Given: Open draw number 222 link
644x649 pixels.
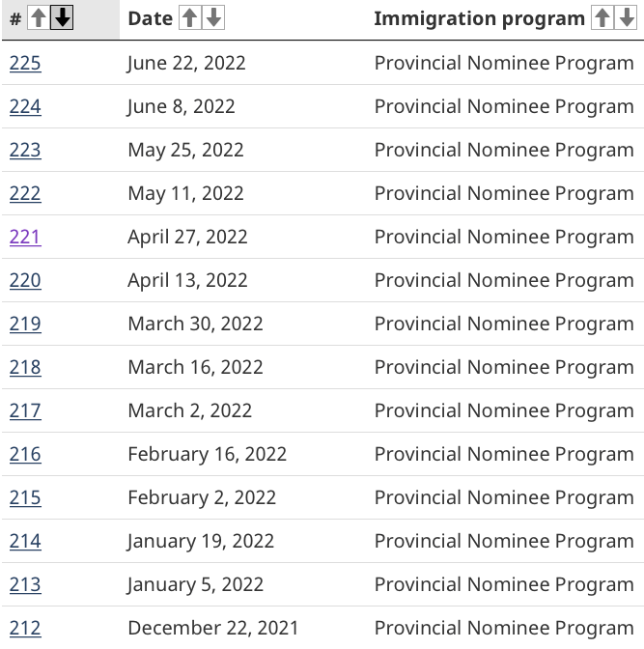Looking at the screenshot, I should tap(25, 193).
